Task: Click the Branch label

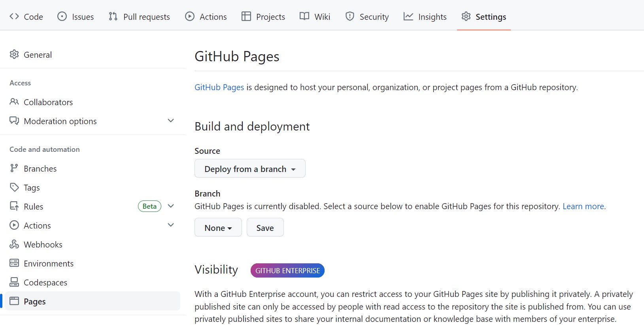Action: point(207,193)
